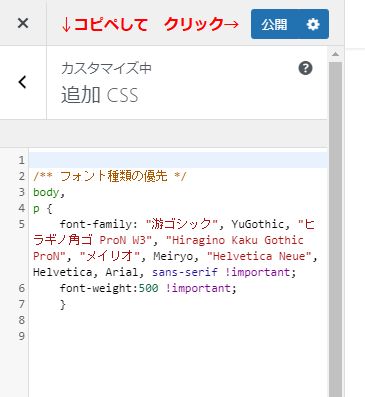Click the 500 weight value

[149, 288]
